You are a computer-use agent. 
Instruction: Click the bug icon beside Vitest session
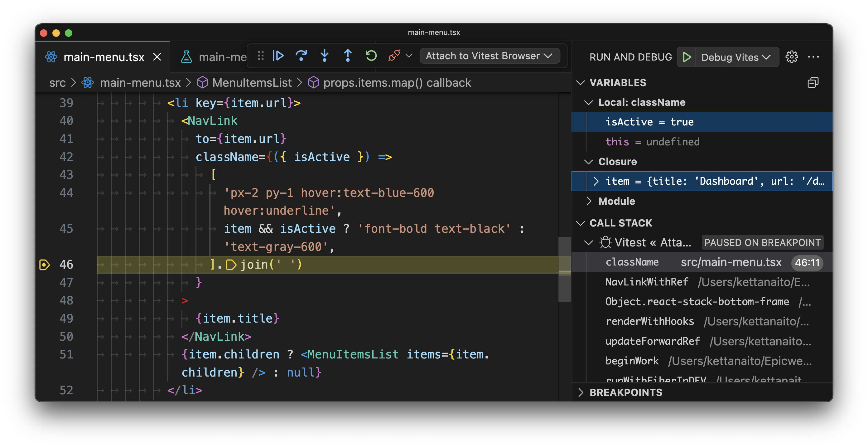tap(605, 243)
